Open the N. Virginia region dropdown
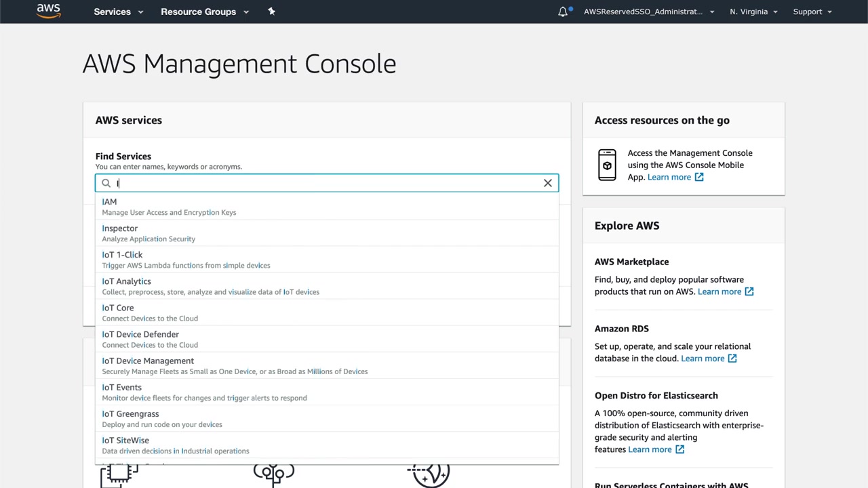 753,12
